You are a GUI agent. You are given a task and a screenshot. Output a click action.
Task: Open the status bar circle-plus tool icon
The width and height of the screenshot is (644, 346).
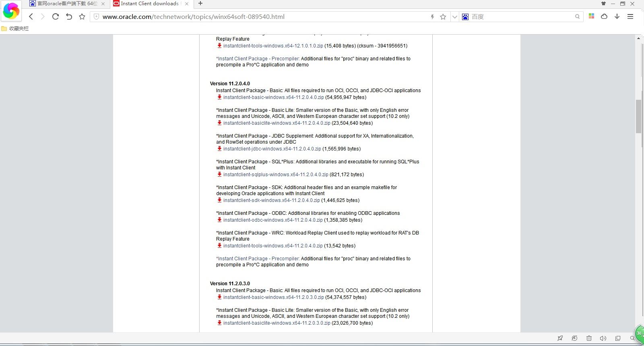coord(574,338)
